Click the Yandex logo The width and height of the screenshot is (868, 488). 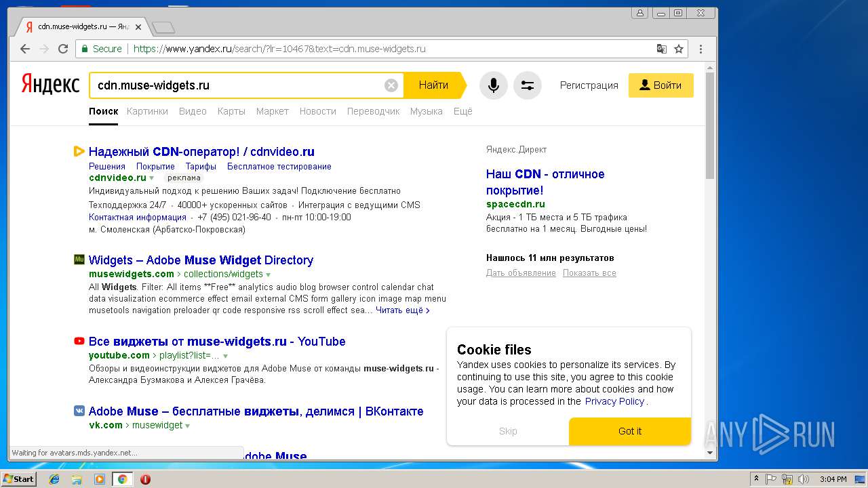pyautogui.click(x=50, y=85)
